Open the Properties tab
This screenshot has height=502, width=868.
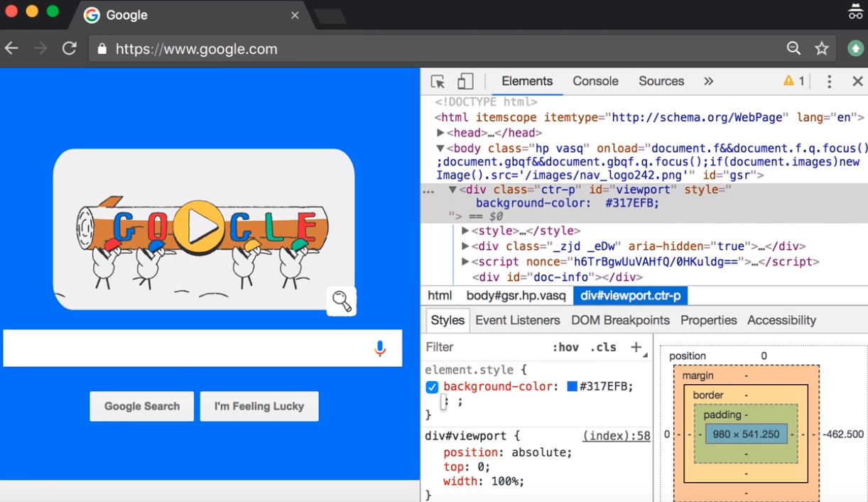click(709, 320)
